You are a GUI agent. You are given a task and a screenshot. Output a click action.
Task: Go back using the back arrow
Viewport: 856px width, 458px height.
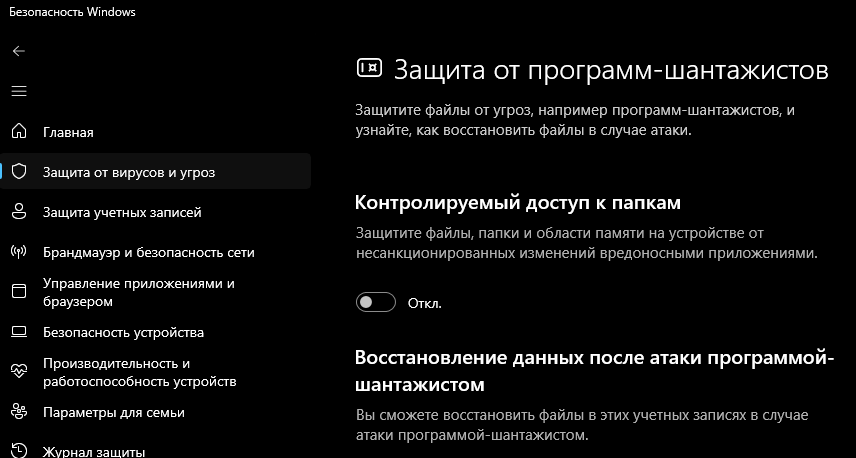19,51
